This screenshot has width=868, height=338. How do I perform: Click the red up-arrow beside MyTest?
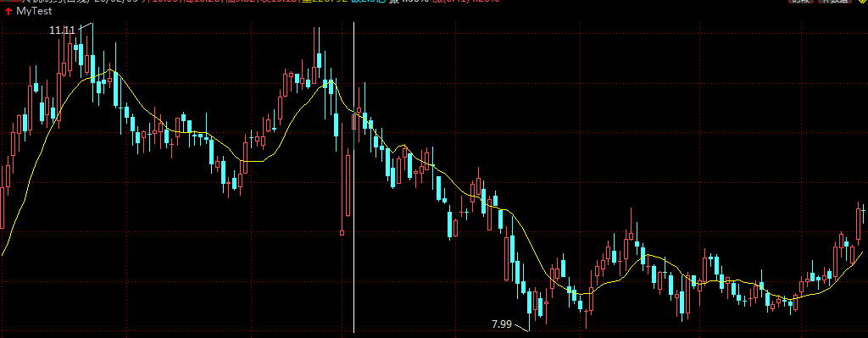tap(8, 11)
